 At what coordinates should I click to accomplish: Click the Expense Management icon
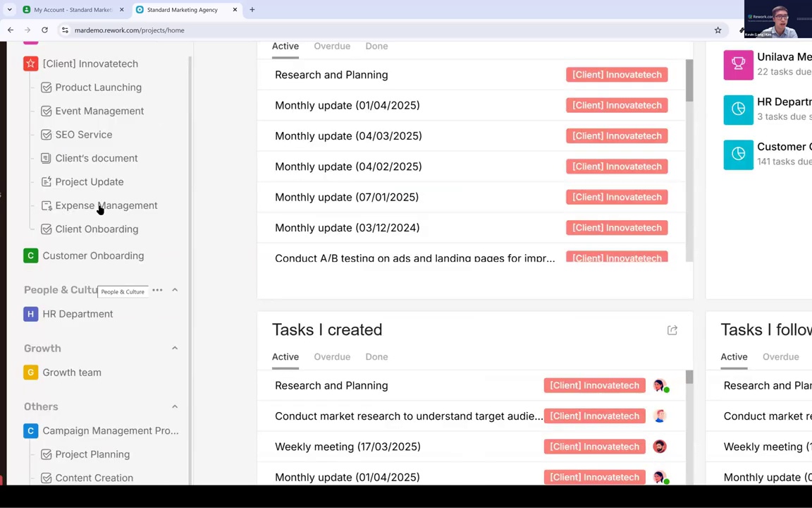pyautogui.click(x=46, y=206)
